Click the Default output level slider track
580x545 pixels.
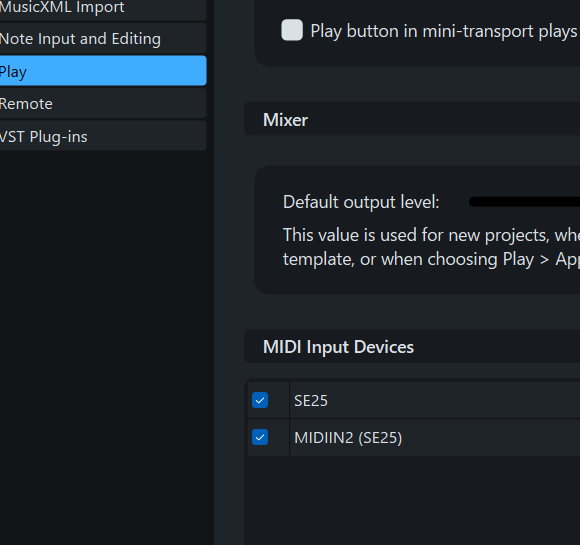point(525,202)
